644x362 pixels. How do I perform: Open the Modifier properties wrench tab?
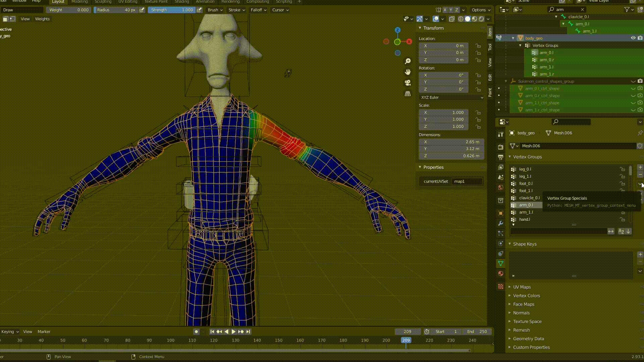pos(500,223)
